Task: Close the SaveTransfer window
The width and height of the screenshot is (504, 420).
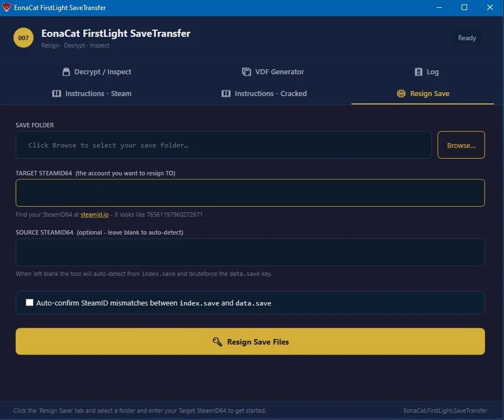Action: click(x=490, y=7)
